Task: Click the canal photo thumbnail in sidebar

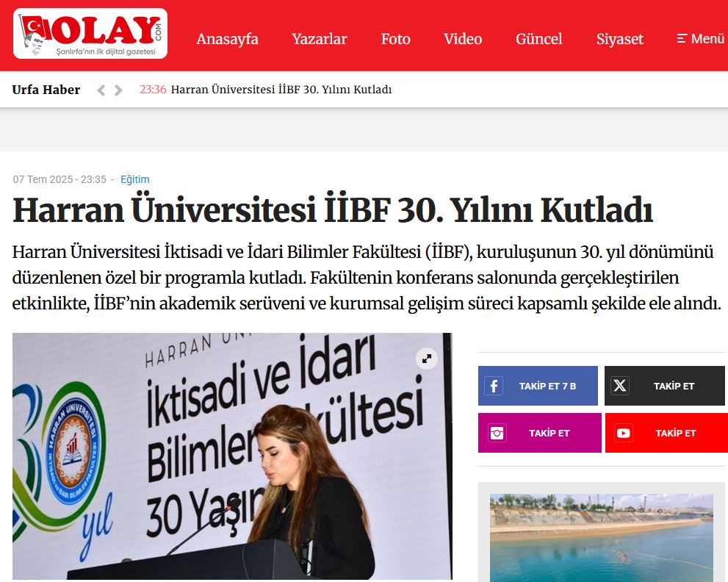Action: pyautogui.click(x=601, y=536)
